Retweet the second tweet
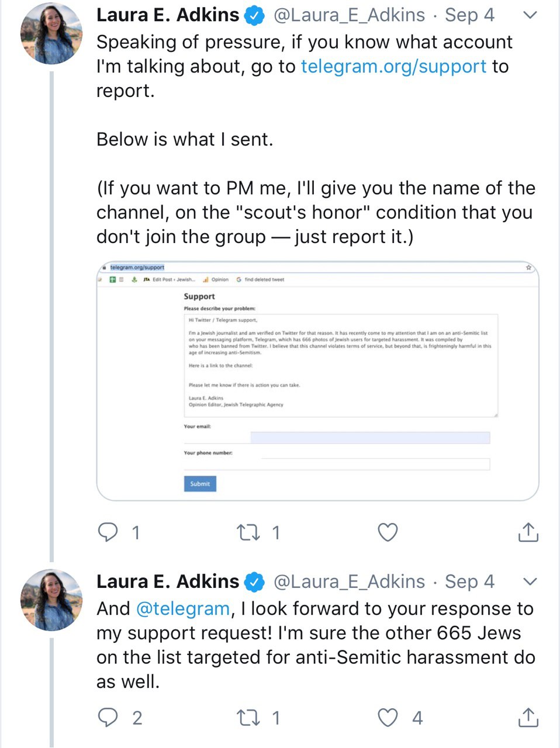 (248, 717)
